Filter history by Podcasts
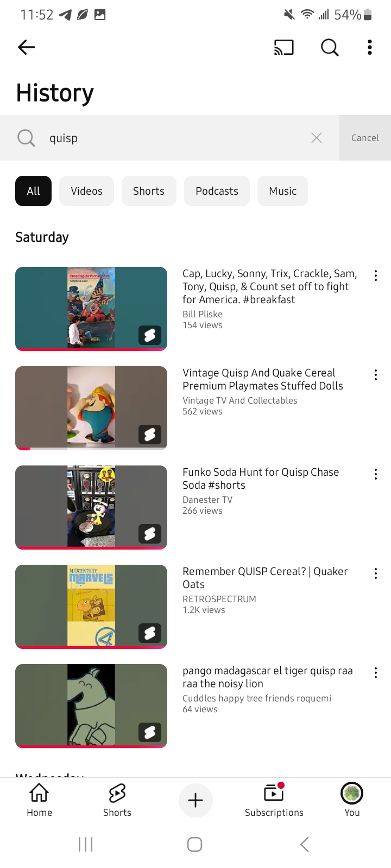The image size is (391, 868). coord(217,191)
